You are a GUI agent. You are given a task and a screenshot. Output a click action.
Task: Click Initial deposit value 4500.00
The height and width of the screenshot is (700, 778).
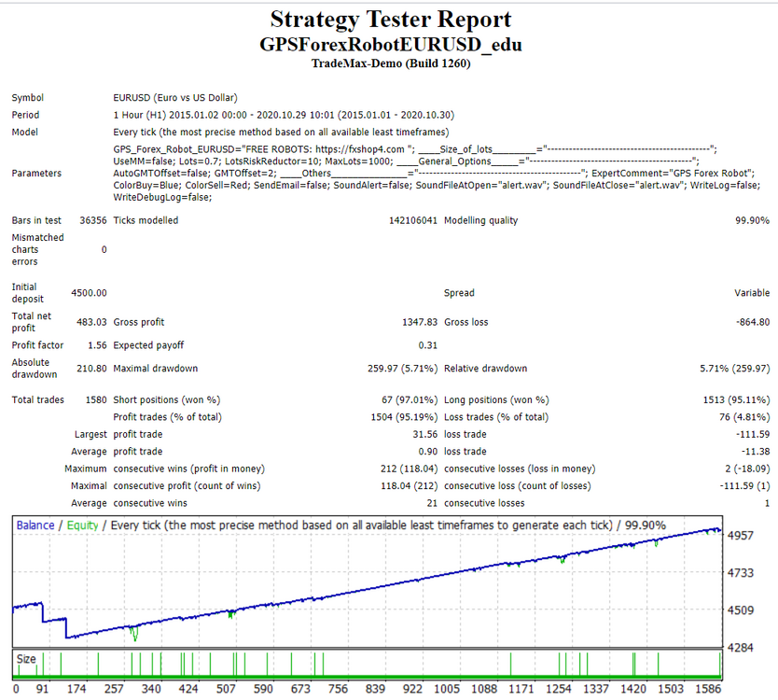pos(89,293)
